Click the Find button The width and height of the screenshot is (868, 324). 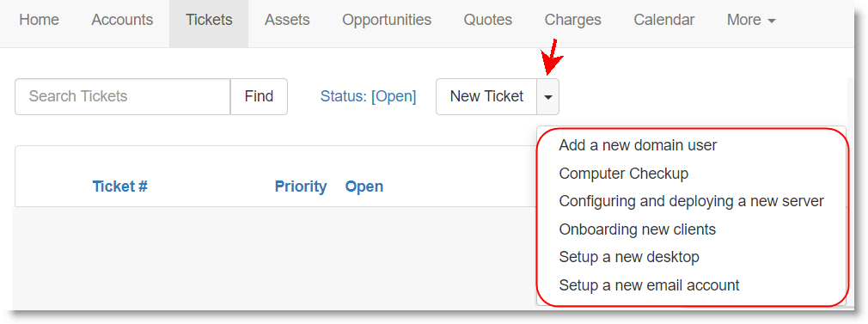click(259, 97)
